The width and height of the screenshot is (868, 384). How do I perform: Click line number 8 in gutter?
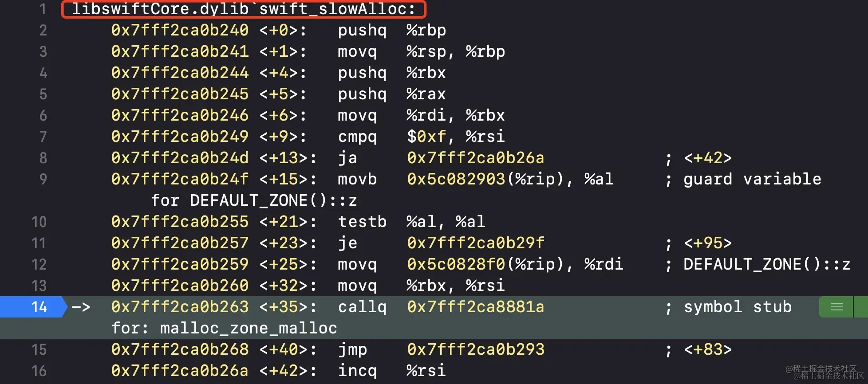[x=43, y=158]
